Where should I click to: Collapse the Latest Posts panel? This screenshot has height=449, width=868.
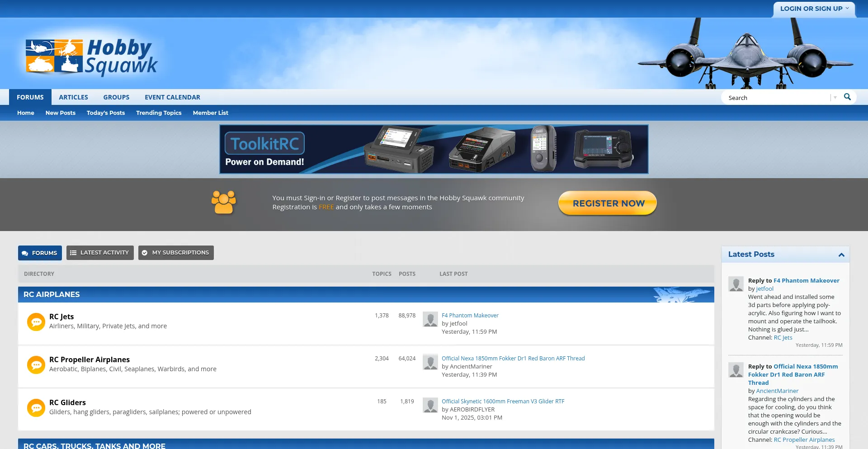pos(841,255)
